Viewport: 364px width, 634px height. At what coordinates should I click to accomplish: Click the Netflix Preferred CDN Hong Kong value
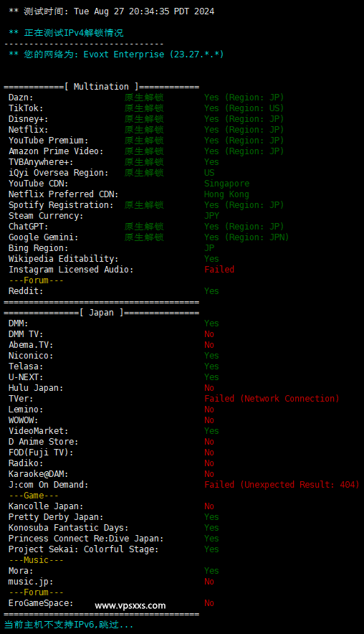(x=226, y=194)
